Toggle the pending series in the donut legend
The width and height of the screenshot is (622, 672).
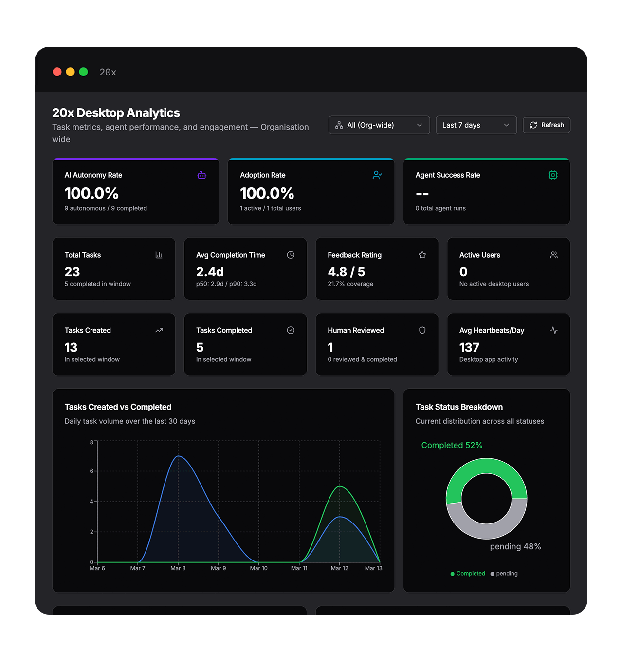(504, 573)
